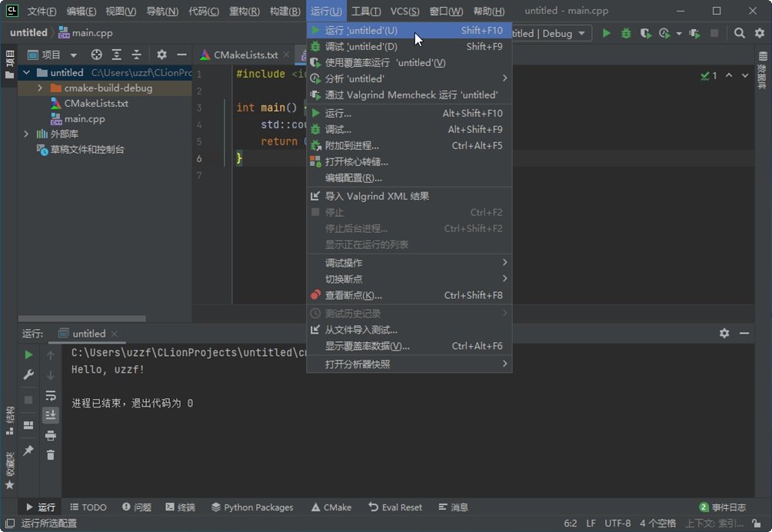Viewport: 772px width, 532px height.
Task: Click the Debug bug icon in top toolbar
Action: pyautogui.click(x=626, y=33)
